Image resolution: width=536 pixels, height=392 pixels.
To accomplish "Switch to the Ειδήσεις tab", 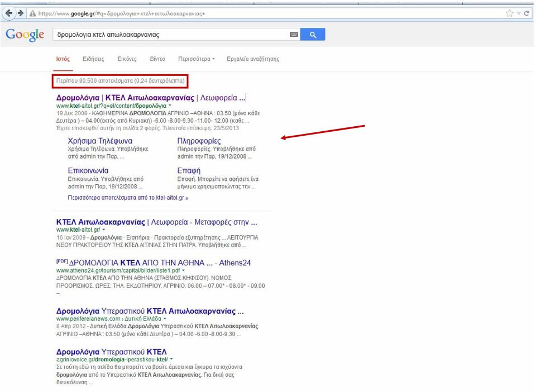I will tap(93, 59).
